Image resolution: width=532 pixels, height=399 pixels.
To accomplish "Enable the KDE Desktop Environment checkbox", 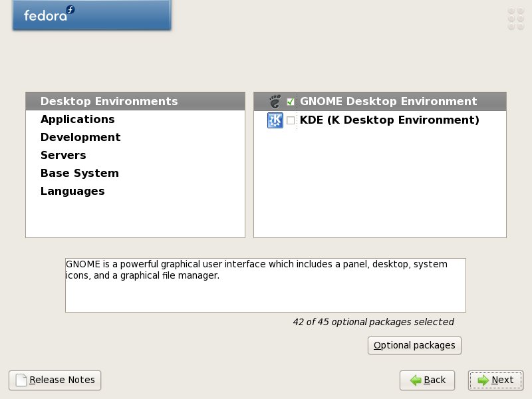I will click(x=291, y=120).
